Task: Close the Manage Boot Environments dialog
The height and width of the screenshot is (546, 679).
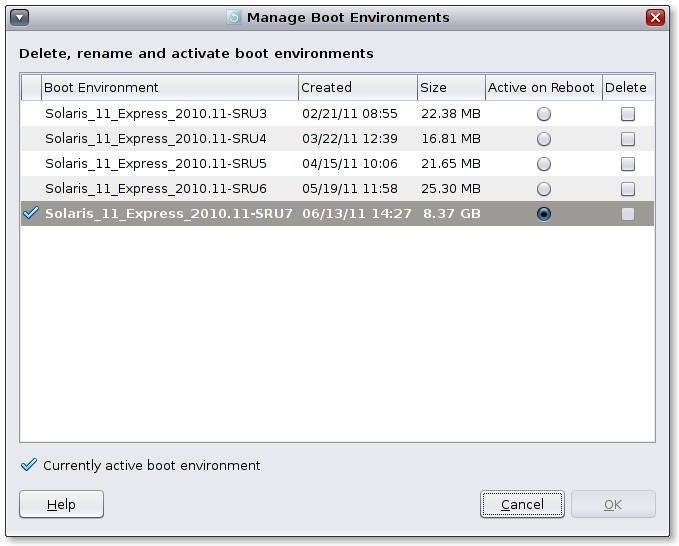Action: [x=656, y=17]
